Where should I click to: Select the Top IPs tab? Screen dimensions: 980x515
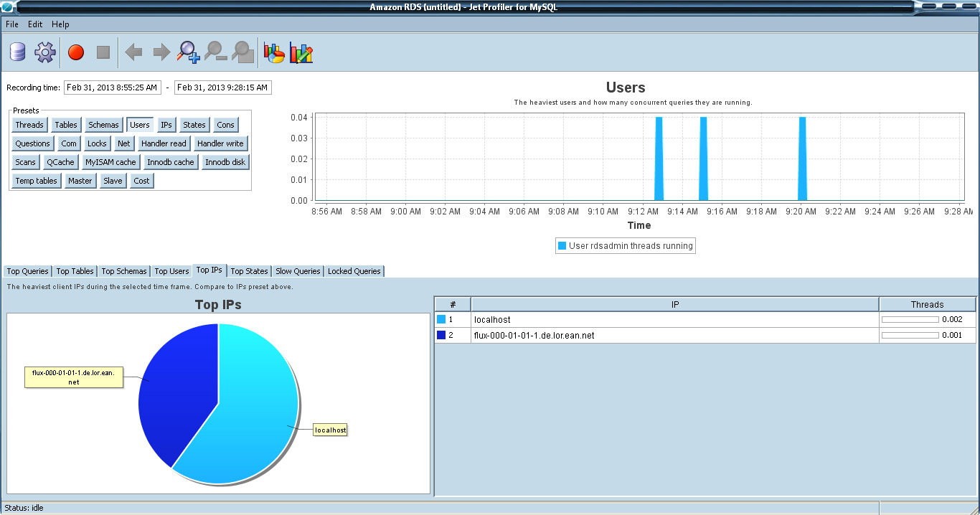[x=209, y=270]
